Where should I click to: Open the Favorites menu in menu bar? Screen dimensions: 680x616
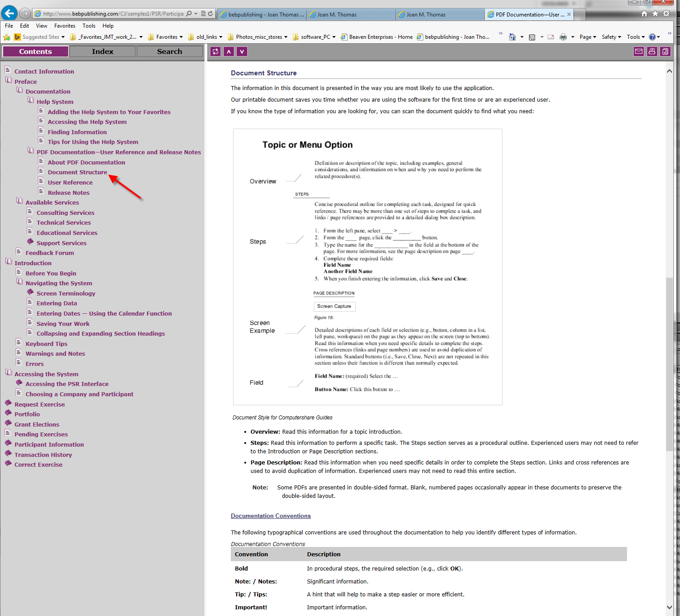[x=65, y=26]
